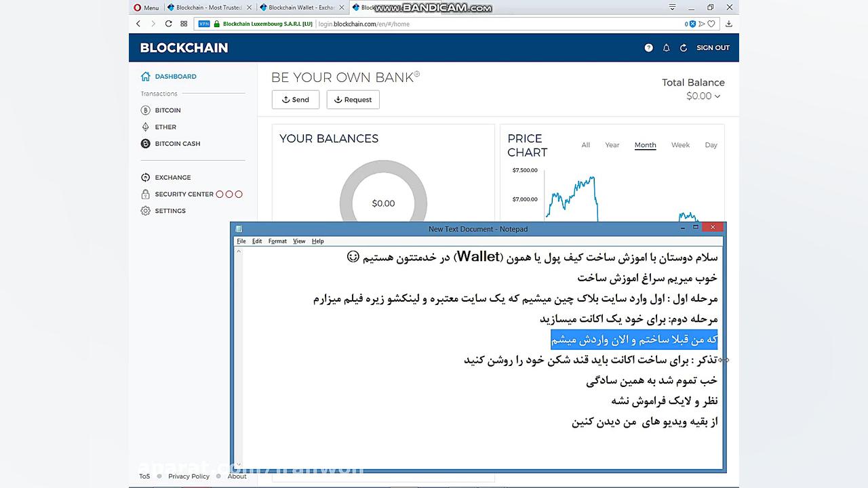
Task: Click the Bitcoin coin icon
Action: [x=145, y=110]
